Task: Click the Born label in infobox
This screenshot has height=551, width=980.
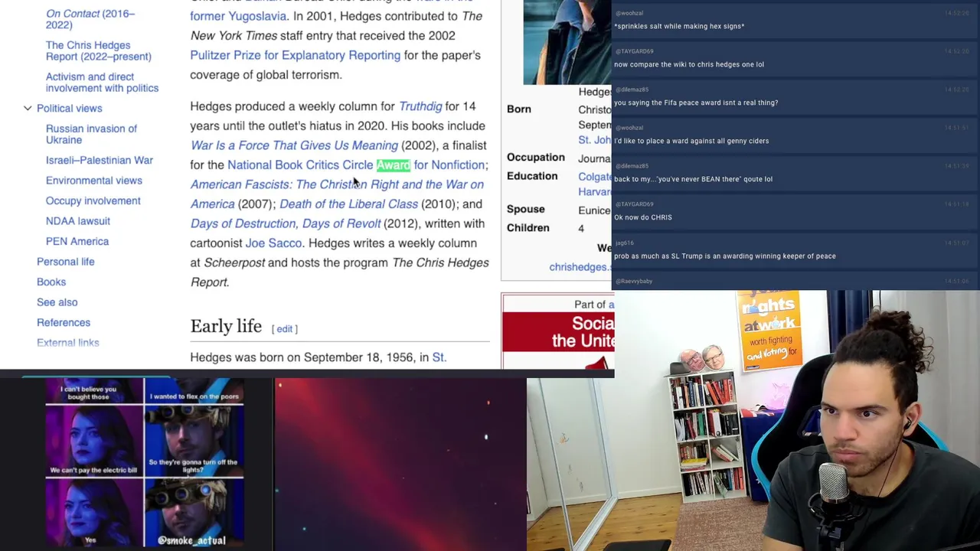Action: [518, 109]
